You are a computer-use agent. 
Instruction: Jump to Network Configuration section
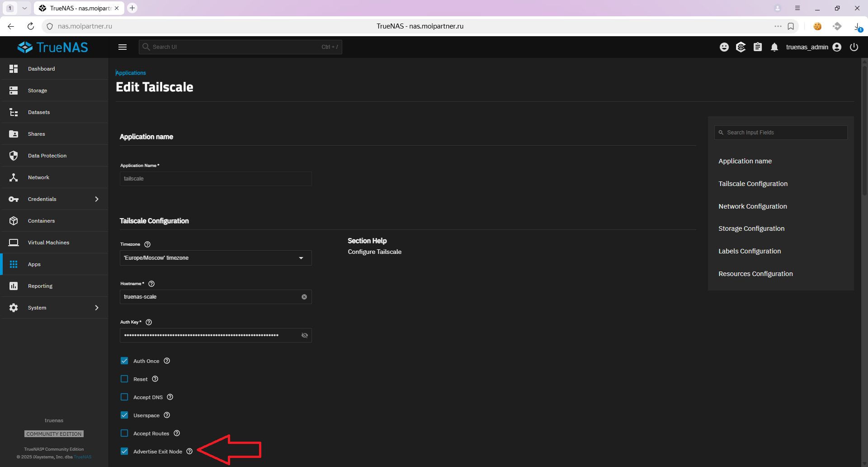[x=753, y=206]
